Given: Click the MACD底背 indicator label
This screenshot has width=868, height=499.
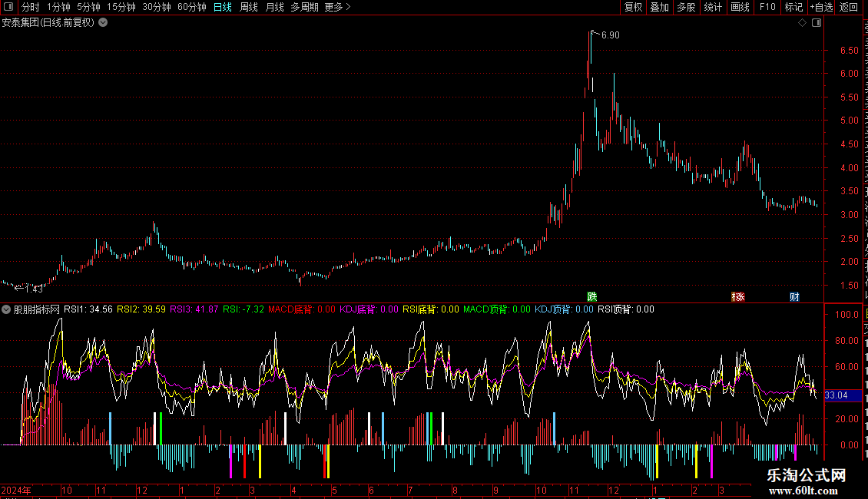Looking at the screenshot, I should coord(302,309).
